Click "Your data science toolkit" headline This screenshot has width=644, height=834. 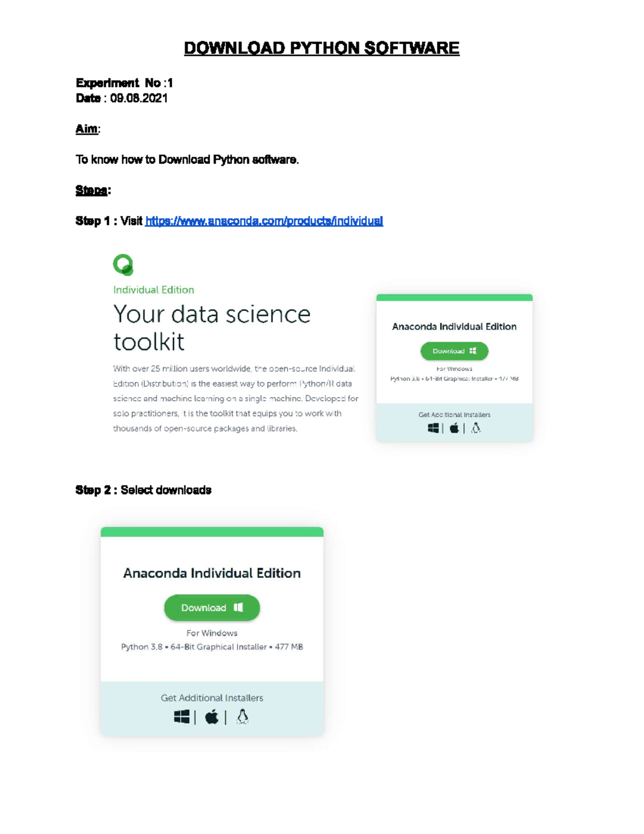point(211,328)
